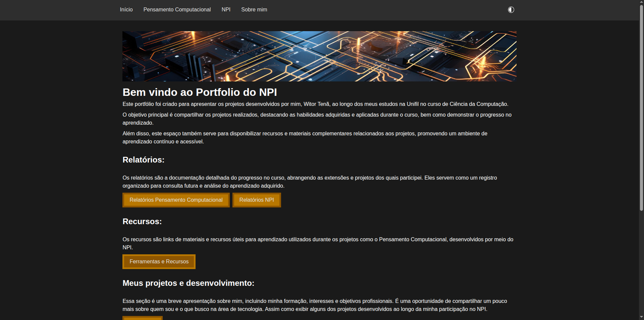Click the paragraph starting 'Este portfólio foi criado'
This screenshot has height=320, width=644.
click(x=315, y=104)
